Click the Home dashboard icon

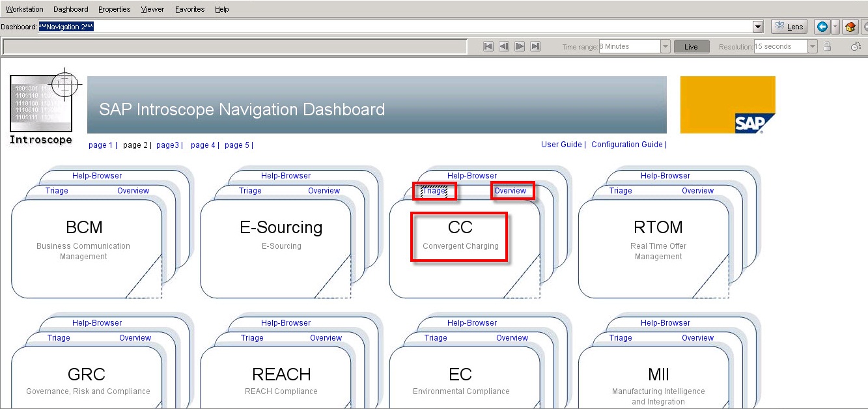click(x=850, y=27)
